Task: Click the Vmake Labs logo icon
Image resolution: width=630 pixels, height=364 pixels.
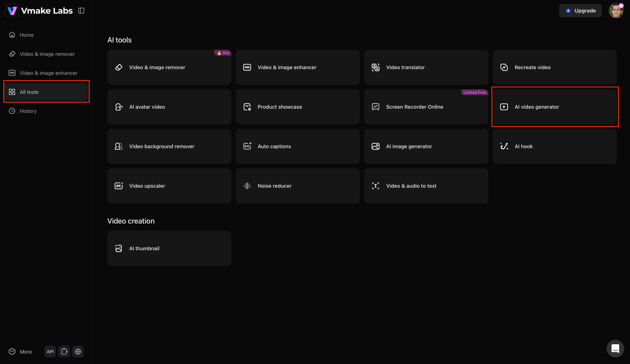Action: [x=12, y=10]
